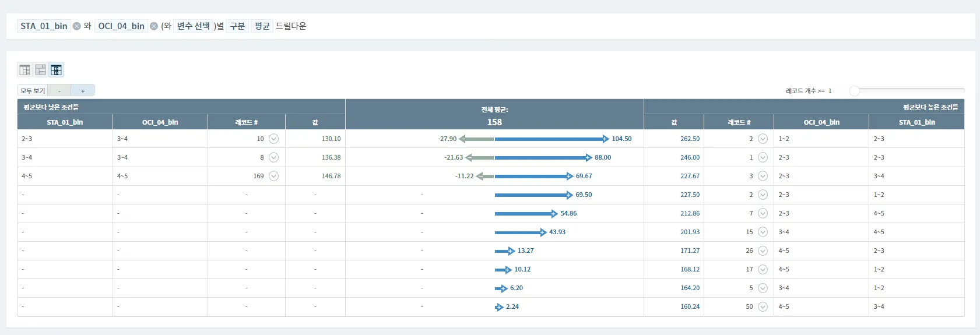The image size is (980, 335).
Task: Expand the 2~3 / 3~4 row with 10 records
Action: click(x=273, y=139)
